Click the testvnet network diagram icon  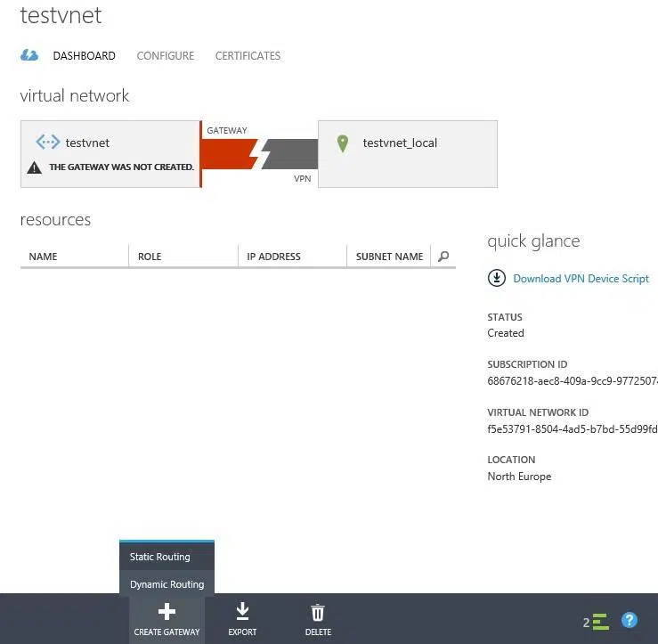[47, 143]
